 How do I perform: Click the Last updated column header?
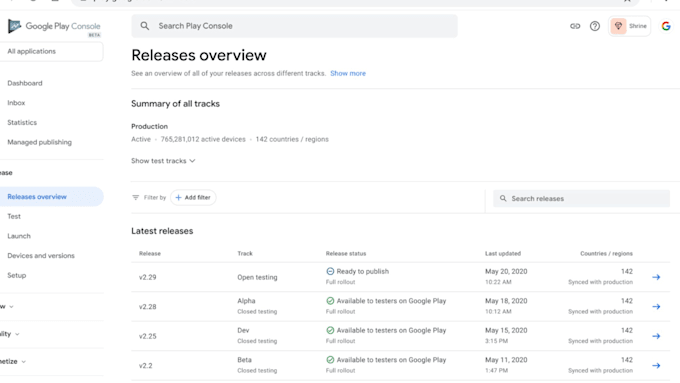[503, 253]
